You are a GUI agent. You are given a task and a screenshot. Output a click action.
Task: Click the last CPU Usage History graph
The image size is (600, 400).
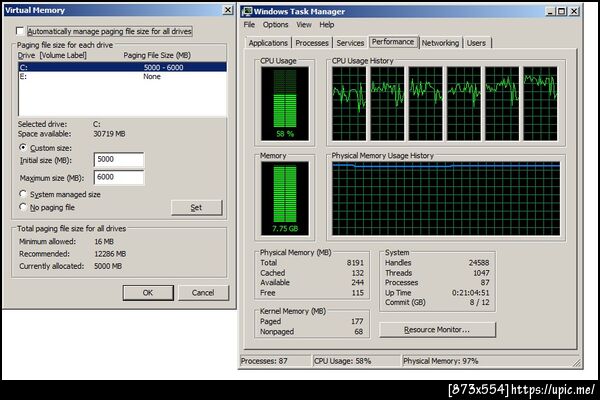click(x=540, y=103)
